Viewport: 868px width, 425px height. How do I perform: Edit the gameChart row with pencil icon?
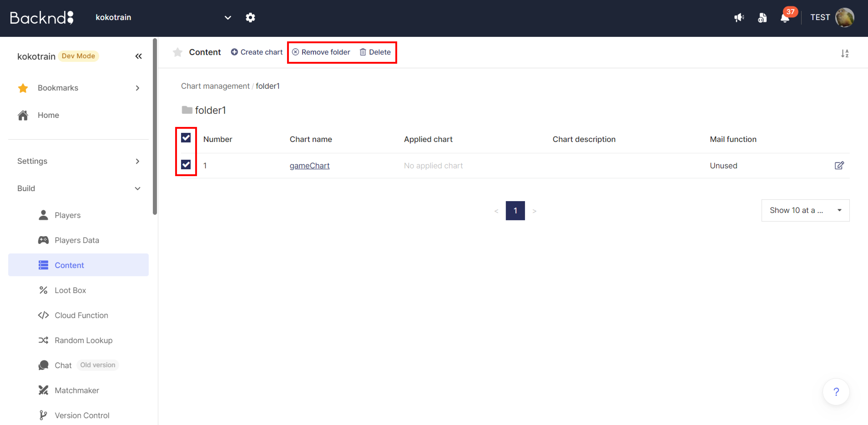[839, 166]
